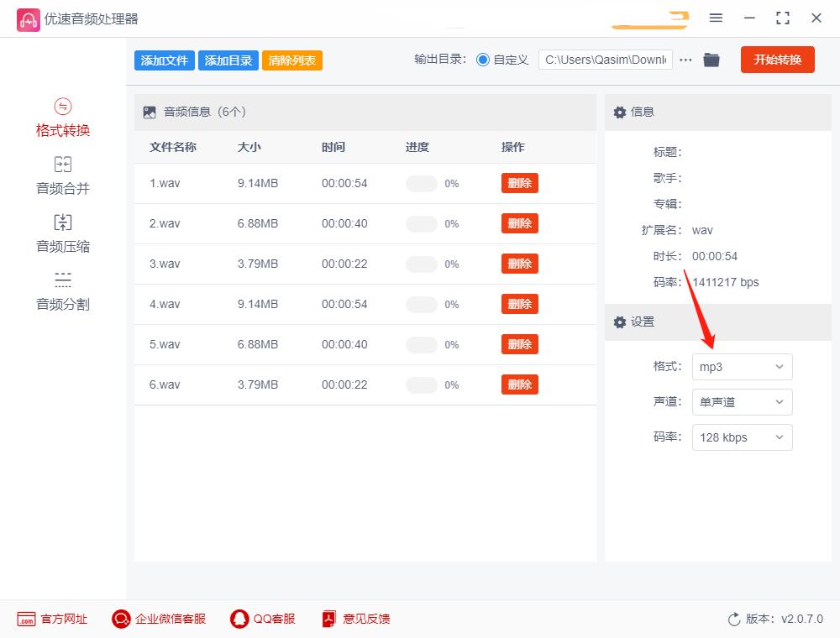Click the version refresh icon near v2.0.7.0
The height and width of the screenshot is (638, 840).
732,619
